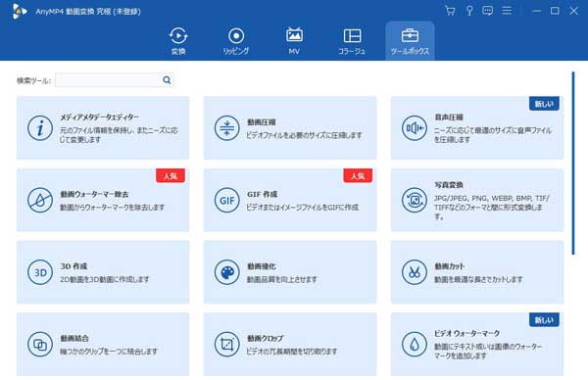Click the 動画品質を向上させます description
The width and height of the screenshot is (588, 380).
(281, 279)
